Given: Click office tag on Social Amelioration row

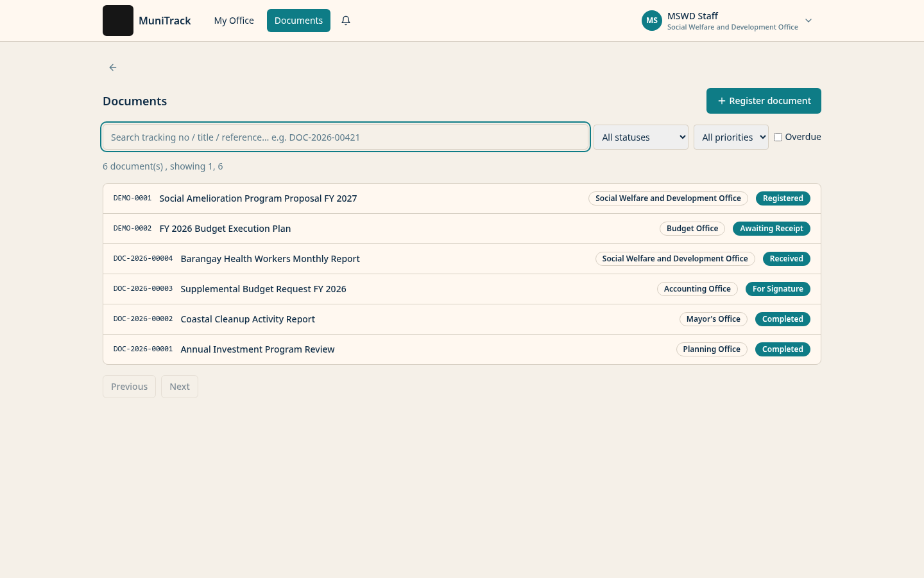Looking at the screenshot, I should tap(668, 198).
